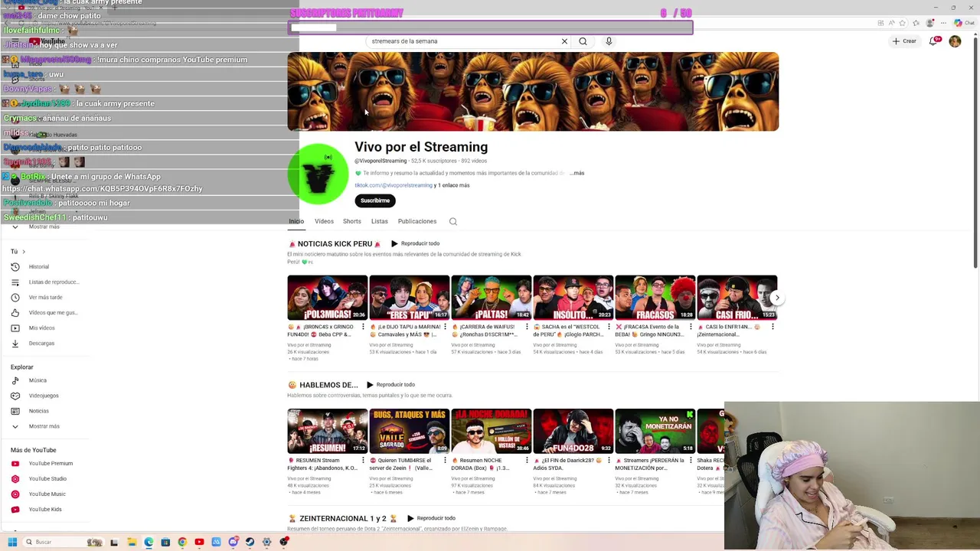
Task: Open options menu for SACHA es el WESTCOL video
Action: click(609, 327)
